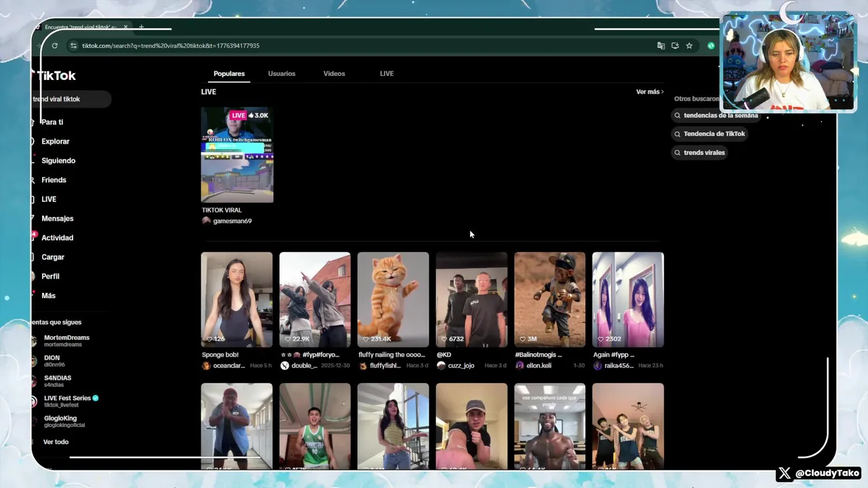Image resolution: width=868 pixels, height=488 pixels.
Task: Open the video of three dancers in jerseys
Action: click(628, 426)
